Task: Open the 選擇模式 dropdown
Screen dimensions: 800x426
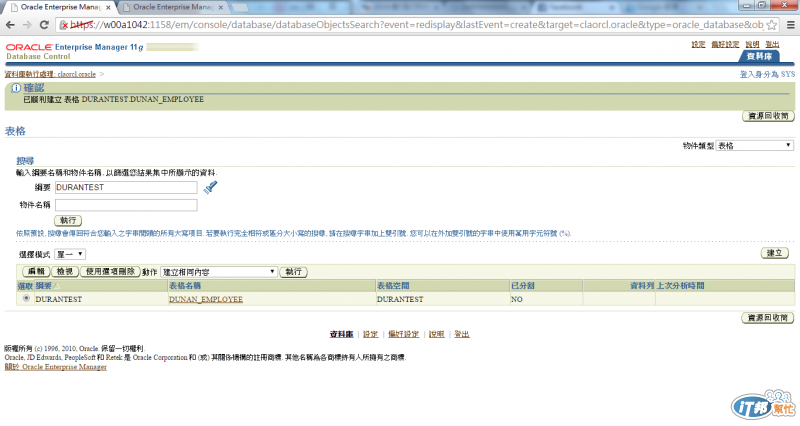Action: coord(70,254)
